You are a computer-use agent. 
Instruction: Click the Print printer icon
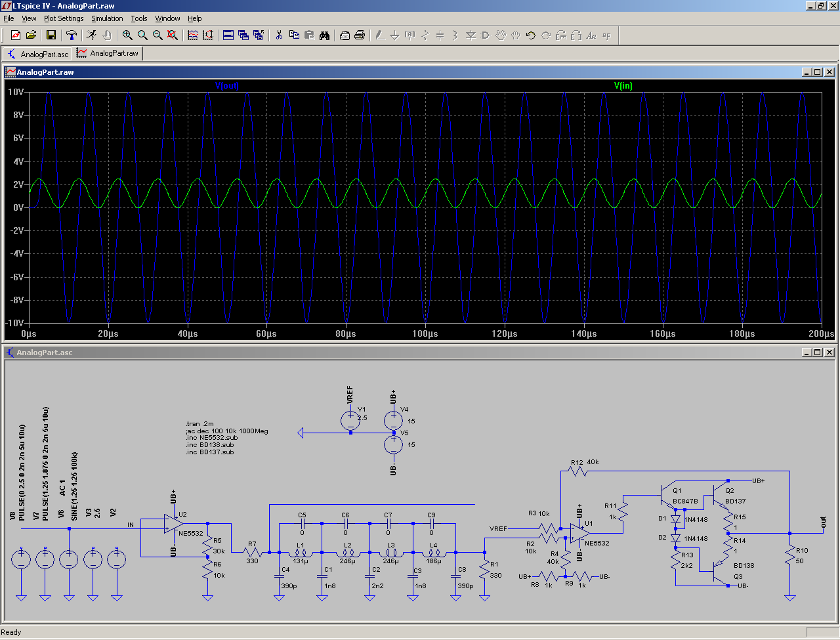pos(360,35)
